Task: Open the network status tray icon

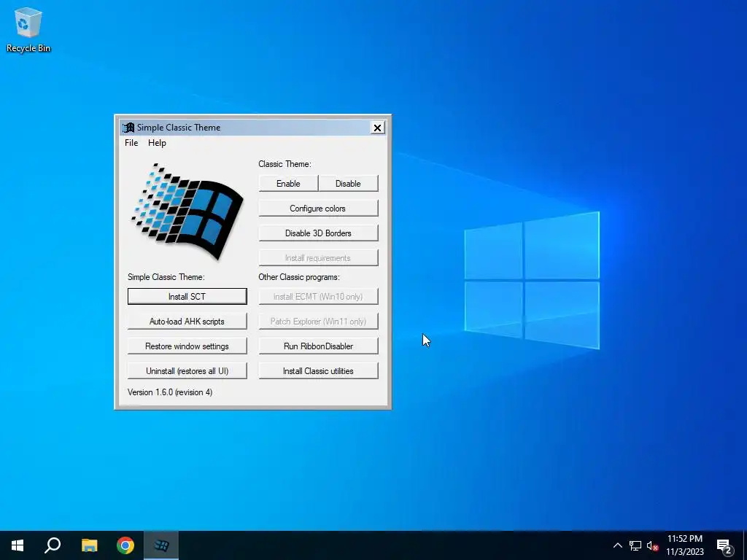Action: point(635,545)
